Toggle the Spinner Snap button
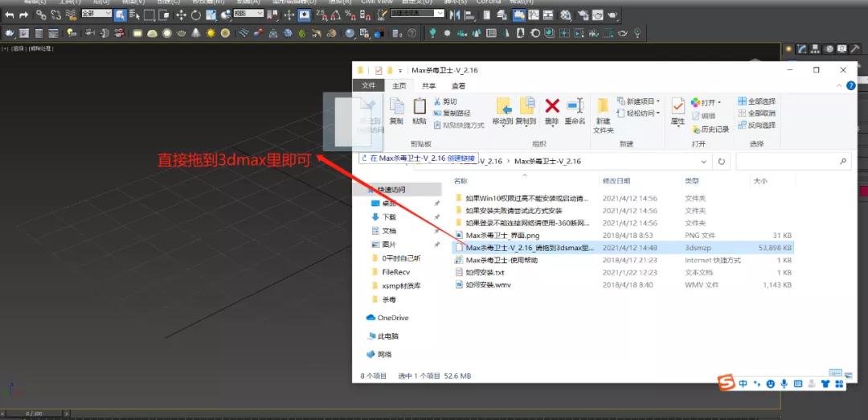 click(x=365, y=15)
